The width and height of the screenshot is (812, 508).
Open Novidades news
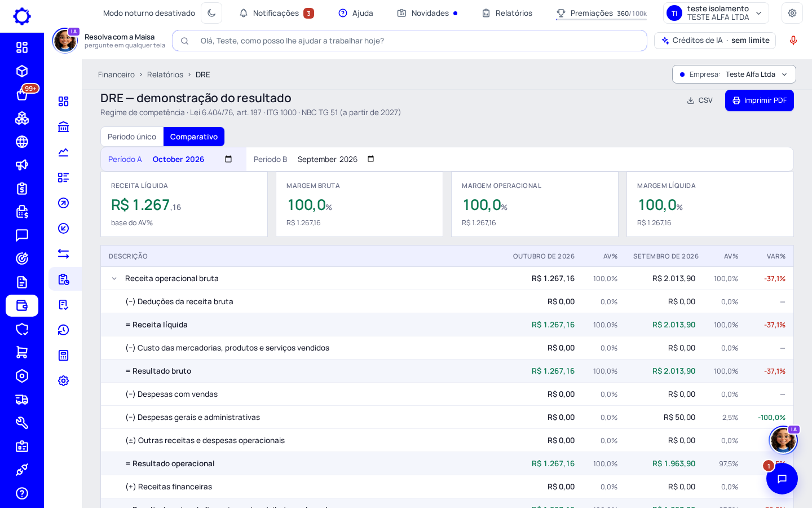427,13
